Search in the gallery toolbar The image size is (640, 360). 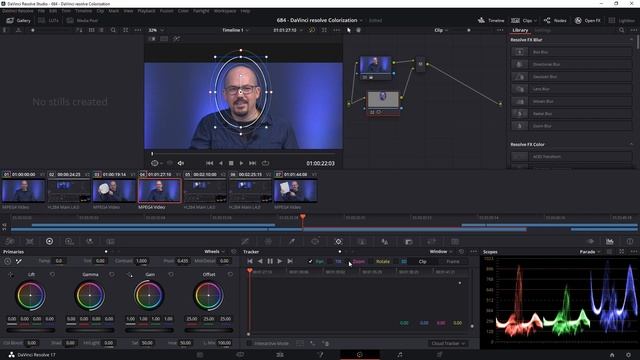113,30
